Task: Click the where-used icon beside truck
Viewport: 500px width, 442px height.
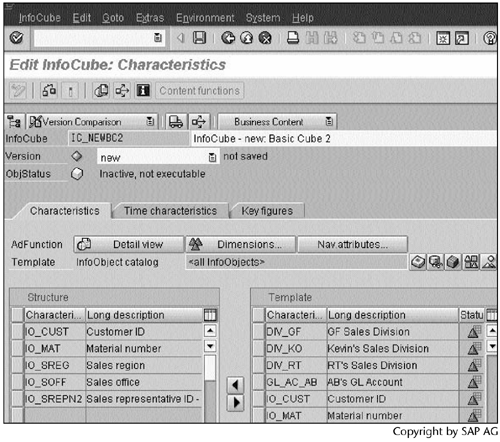Action: (199, 122)
